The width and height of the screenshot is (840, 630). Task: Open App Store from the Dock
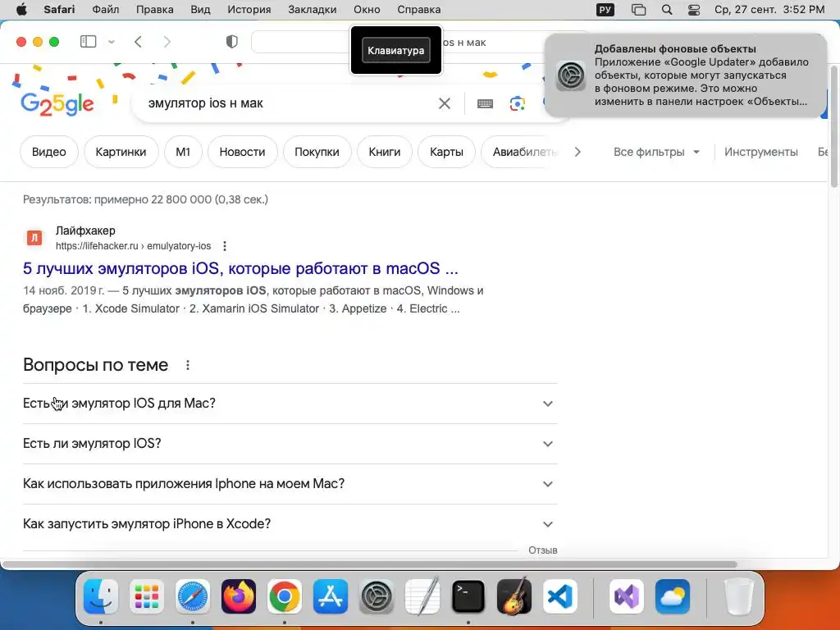pos(331,596)
